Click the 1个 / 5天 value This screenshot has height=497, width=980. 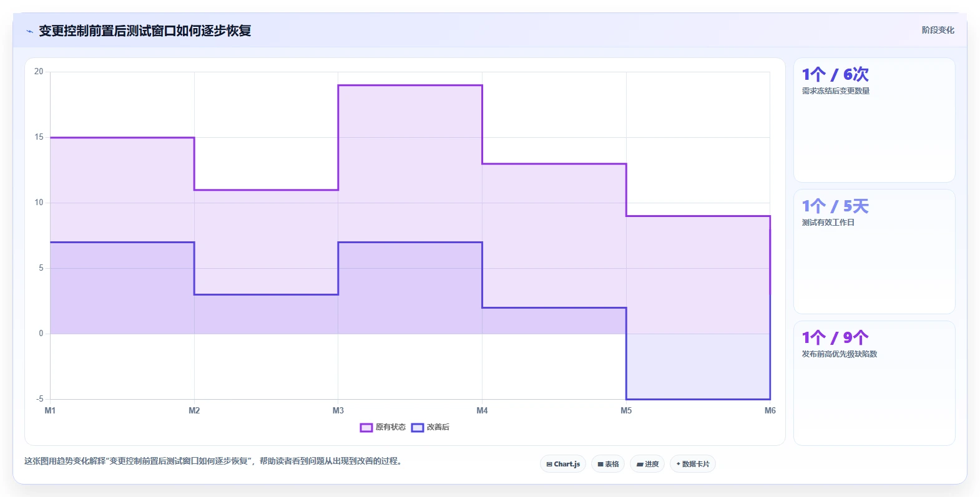pos(835,206)
